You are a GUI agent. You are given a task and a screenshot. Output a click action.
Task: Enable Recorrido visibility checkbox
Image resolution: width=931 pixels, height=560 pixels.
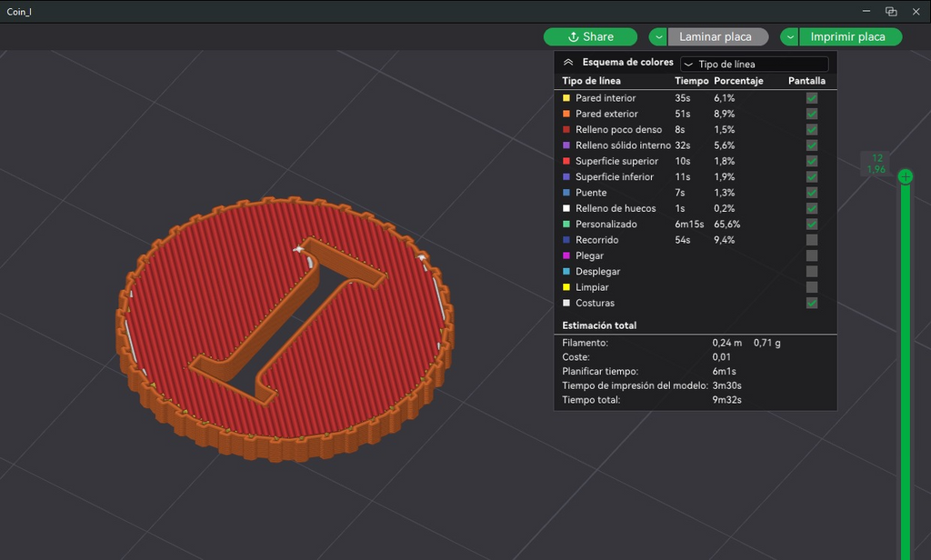(812, 240)
